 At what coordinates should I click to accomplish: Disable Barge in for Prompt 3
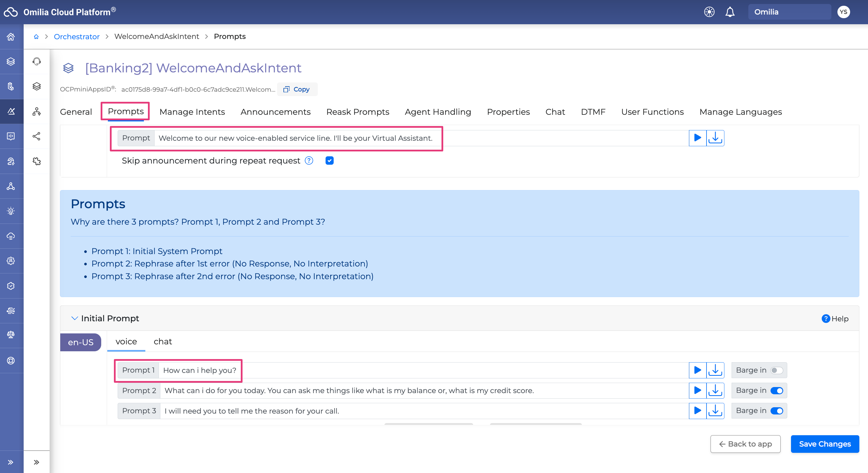777,411
